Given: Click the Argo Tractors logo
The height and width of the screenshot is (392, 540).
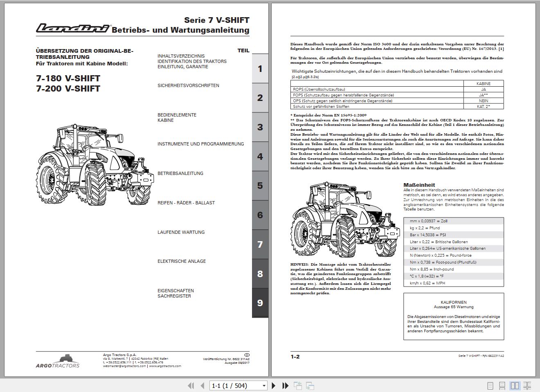Looking at the screenshot, I should [x=57, y=361].
